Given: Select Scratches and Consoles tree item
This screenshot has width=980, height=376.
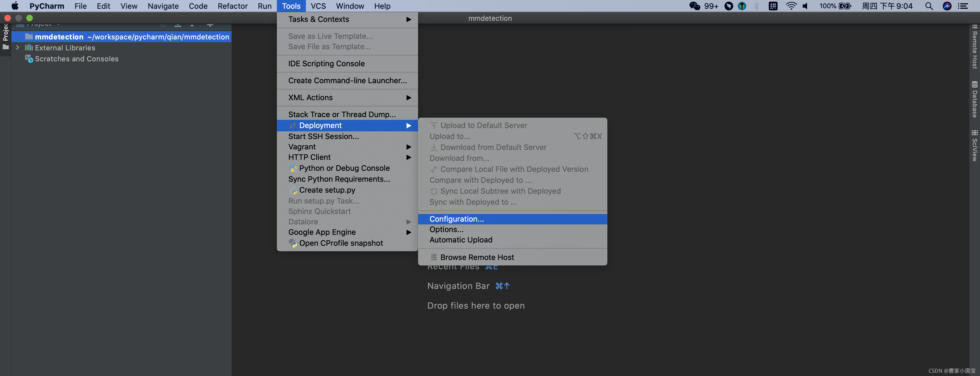Looking at the screenshot, I should click(x=76, y=59).
